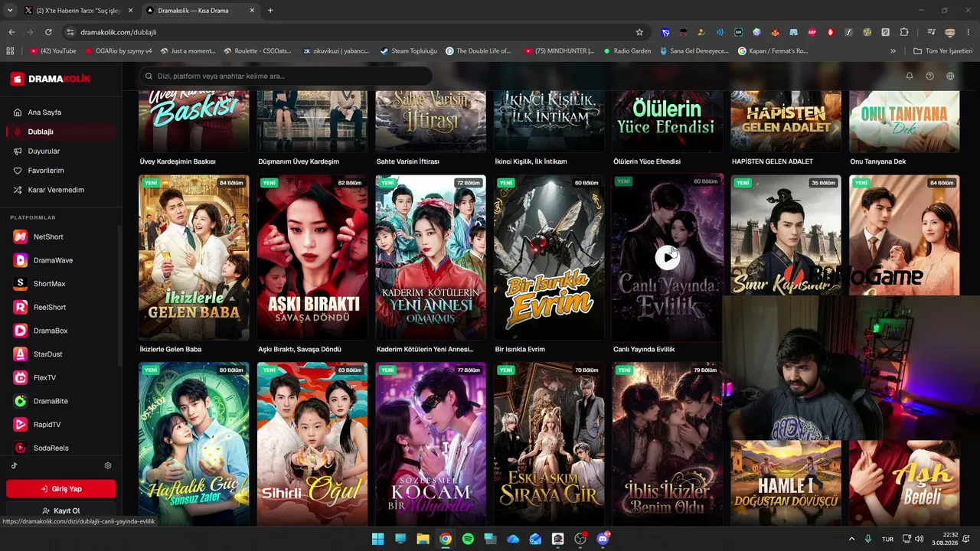
Task: Open the Tüm Yer İşaretleri bookmarks folder
Action: pos(943,51)
